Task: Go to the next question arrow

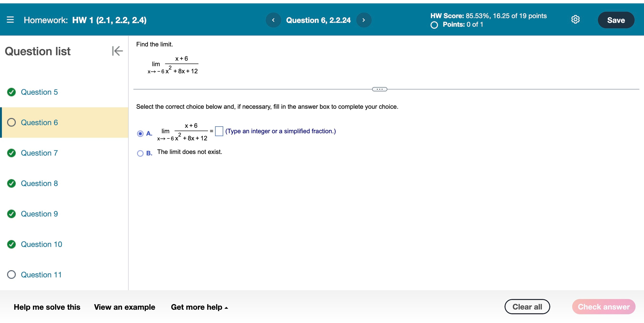Action: tap(364, 20)
